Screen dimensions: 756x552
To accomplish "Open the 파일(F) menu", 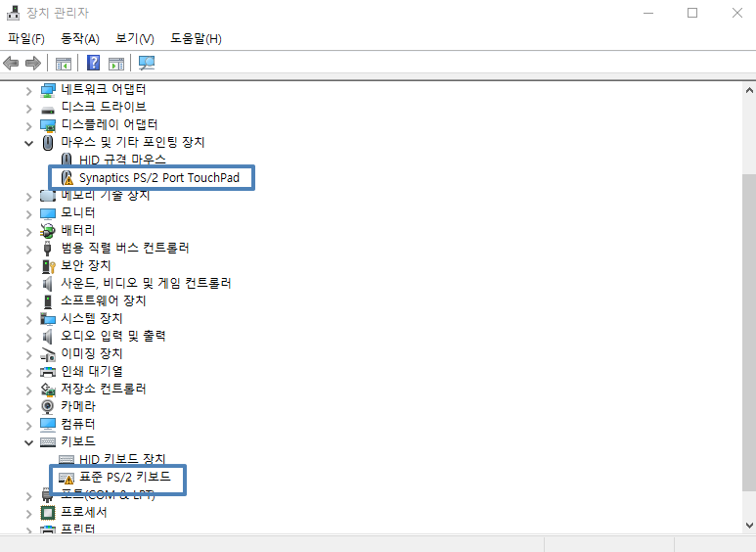I will coord(26,38).
